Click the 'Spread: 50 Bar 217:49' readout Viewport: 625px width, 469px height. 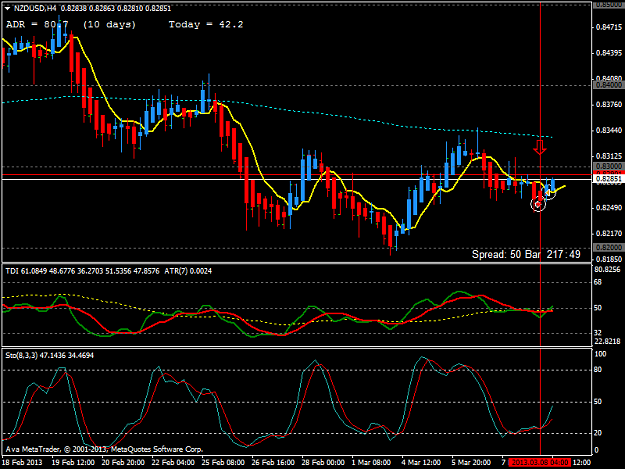pyautogui.click(x=526, y=254)
